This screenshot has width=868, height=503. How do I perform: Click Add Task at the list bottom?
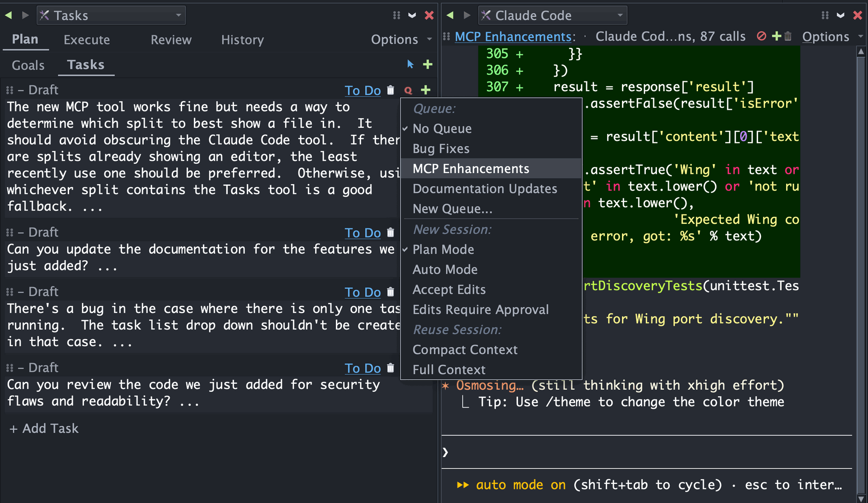pyautogui.click(x=44, y=428)
